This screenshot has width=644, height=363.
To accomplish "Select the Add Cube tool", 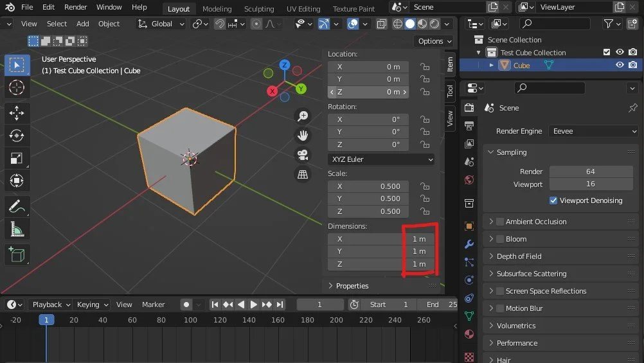I will click(x=17, y=254).
